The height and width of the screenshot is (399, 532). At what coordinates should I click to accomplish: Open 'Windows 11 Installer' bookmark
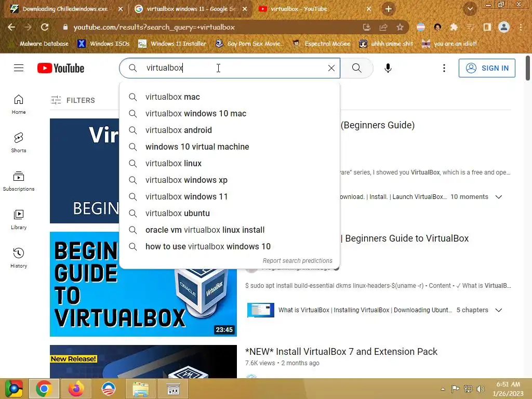[172, 44]
